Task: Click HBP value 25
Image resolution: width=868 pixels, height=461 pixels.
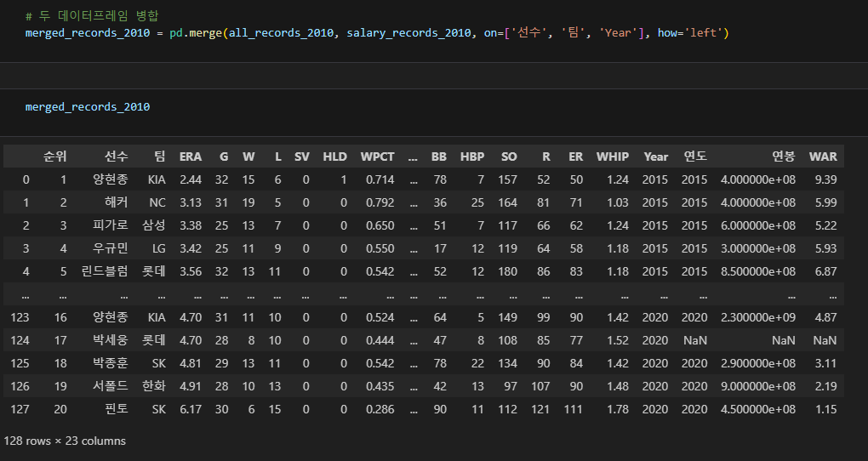Action: click(x=477, y=202)
